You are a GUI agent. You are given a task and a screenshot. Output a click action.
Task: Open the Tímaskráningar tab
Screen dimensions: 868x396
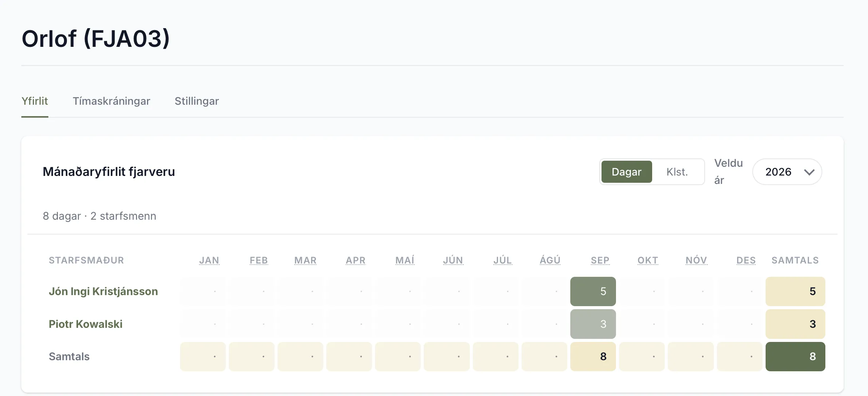point(112,101)
